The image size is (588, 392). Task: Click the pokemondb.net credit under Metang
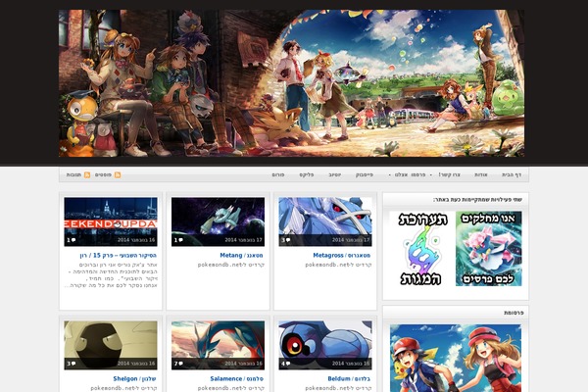click(231, 265)
